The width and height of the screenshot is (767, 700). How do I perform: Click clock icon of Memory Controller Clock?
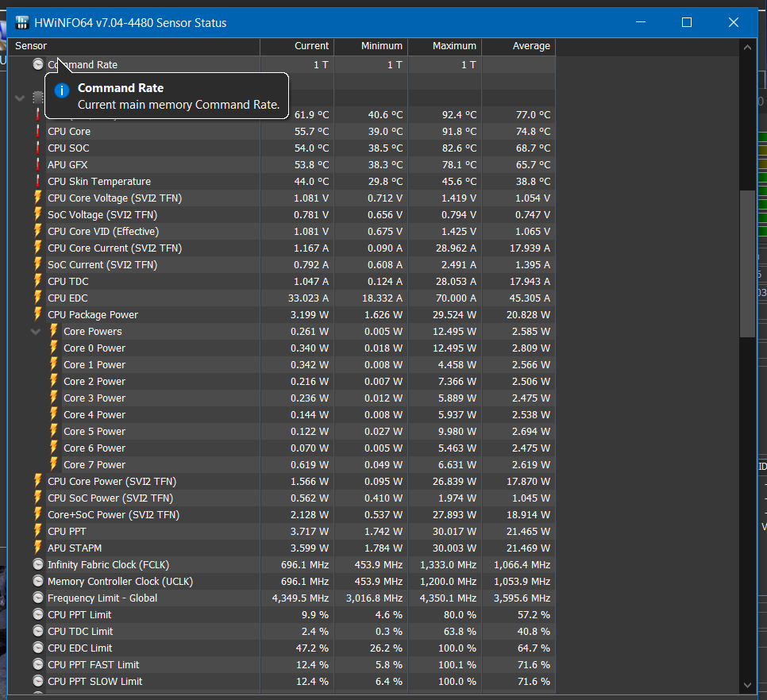point(37,581)
